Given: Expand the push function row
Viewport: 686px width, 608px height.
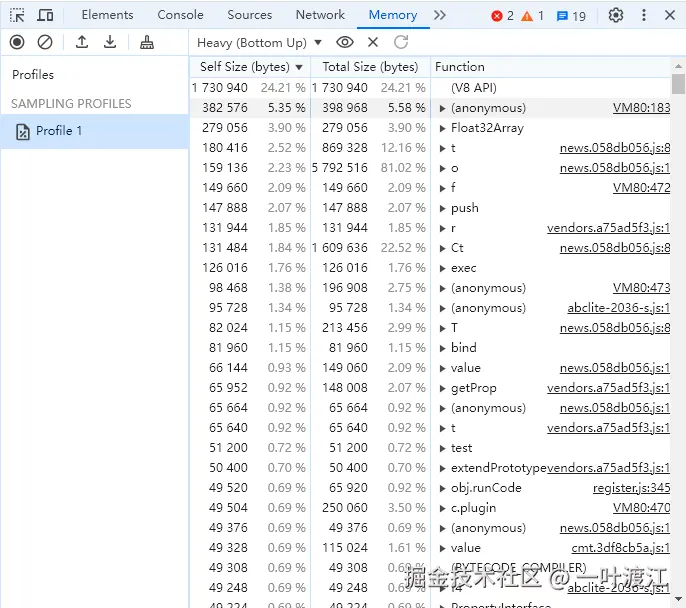Looking at the screenshot, I should (442, 209).
